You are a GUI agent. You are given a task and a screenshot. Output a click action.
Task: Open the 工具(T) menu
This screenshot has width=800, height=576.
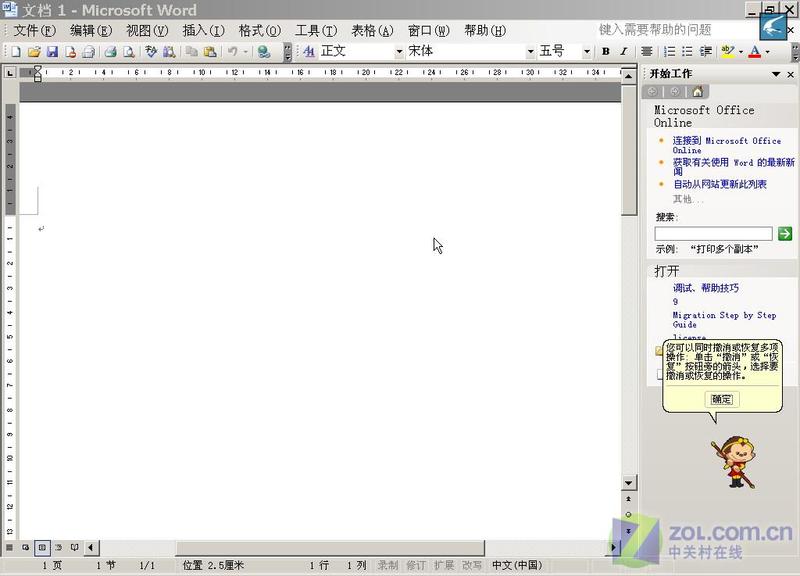[x=316, y=31]
